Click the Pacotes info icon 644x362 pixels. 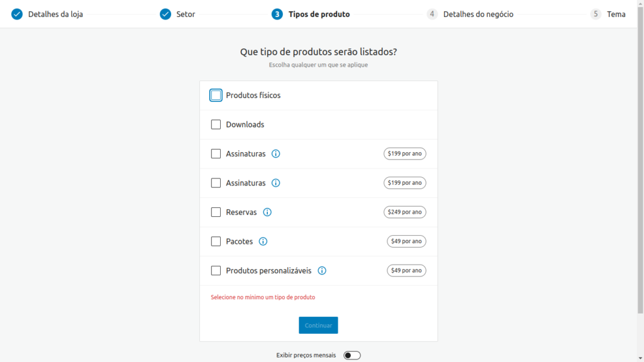click(263, 241)
